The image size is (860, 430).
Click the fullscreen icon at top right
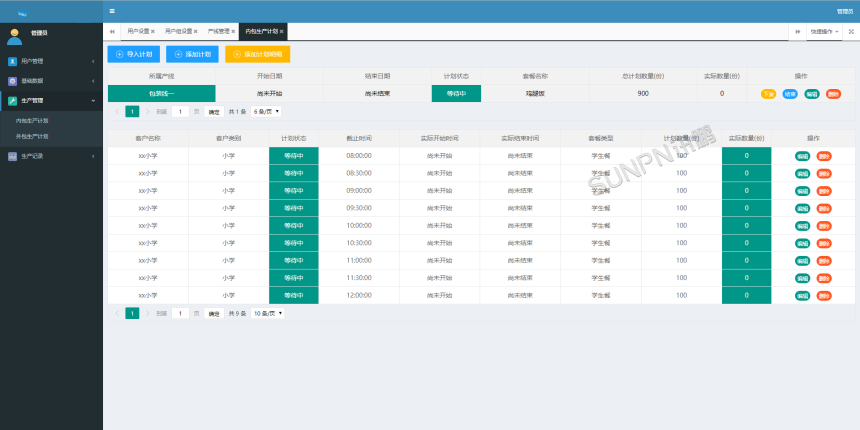[x=850, y=32]
